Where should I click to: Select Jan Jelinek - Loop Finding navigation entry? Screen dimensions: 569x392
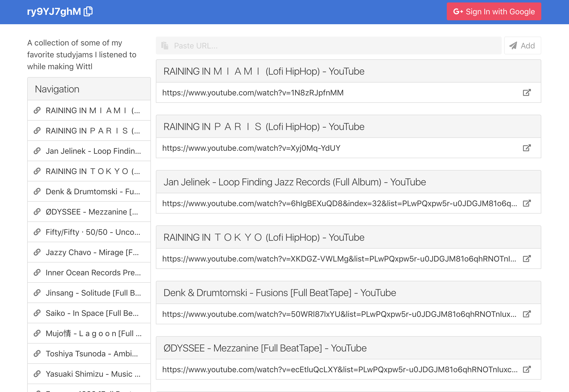(x=89, y=151)
